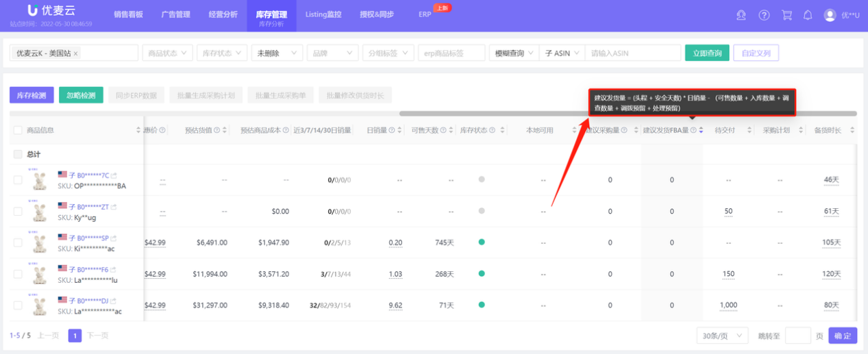This screenshot has width=868, height=354.
Task: Open external link icon for B0******SP
Action: coord(114,238)
